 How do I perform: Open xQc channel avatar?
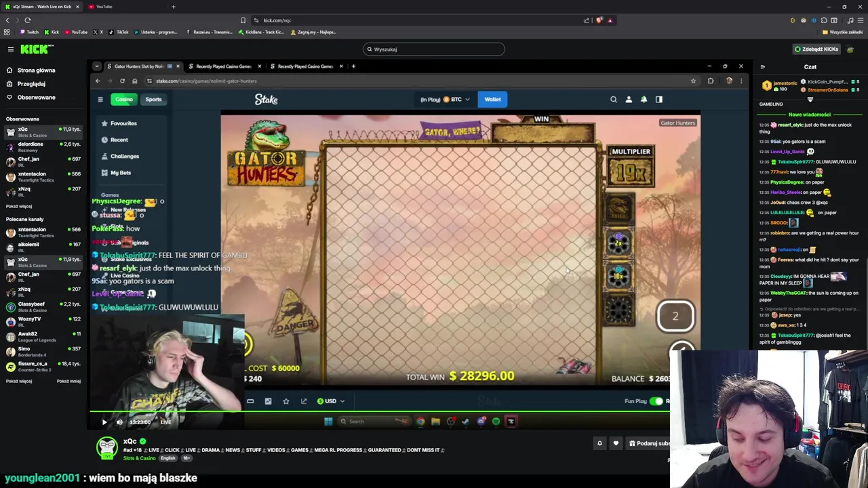click(106, 448)
